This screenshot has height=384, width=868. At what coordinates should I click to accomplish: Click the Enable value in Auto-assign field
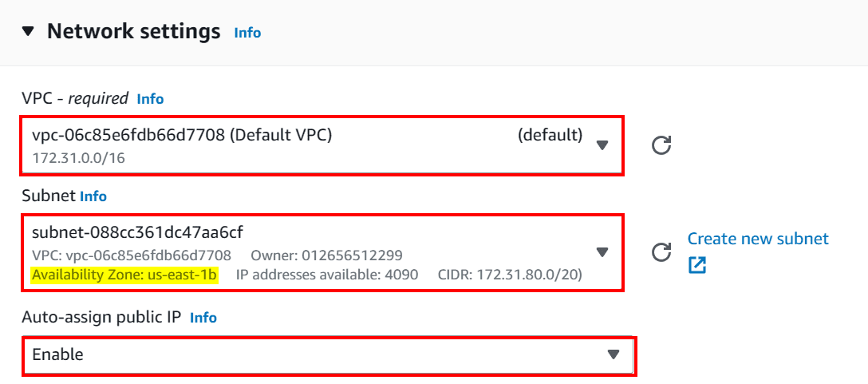57,354
